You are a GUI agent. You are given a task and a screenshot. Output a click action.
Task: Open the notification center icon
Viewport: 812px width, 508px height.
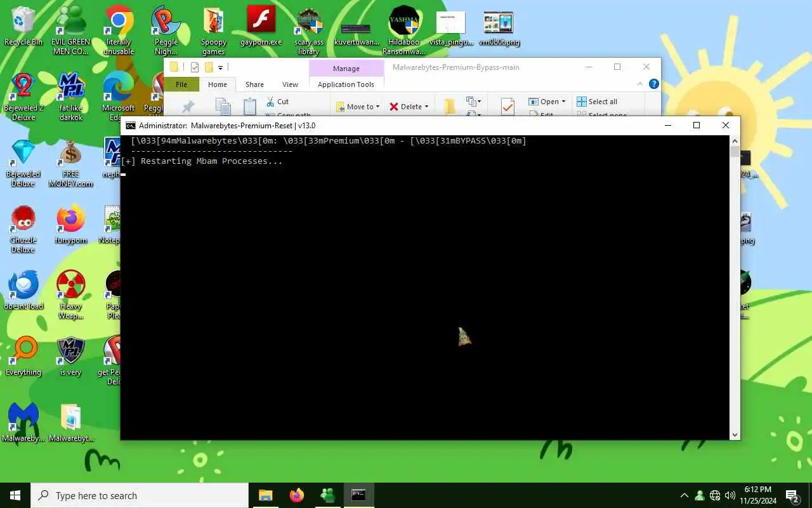792,495
